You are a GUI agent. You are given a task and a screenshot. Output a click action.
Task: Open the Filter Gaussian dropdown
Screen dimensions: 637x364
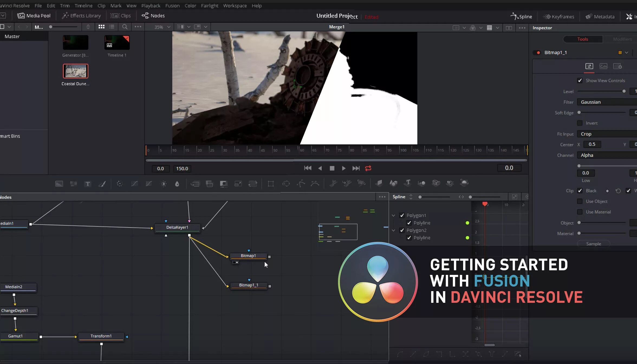607,102
